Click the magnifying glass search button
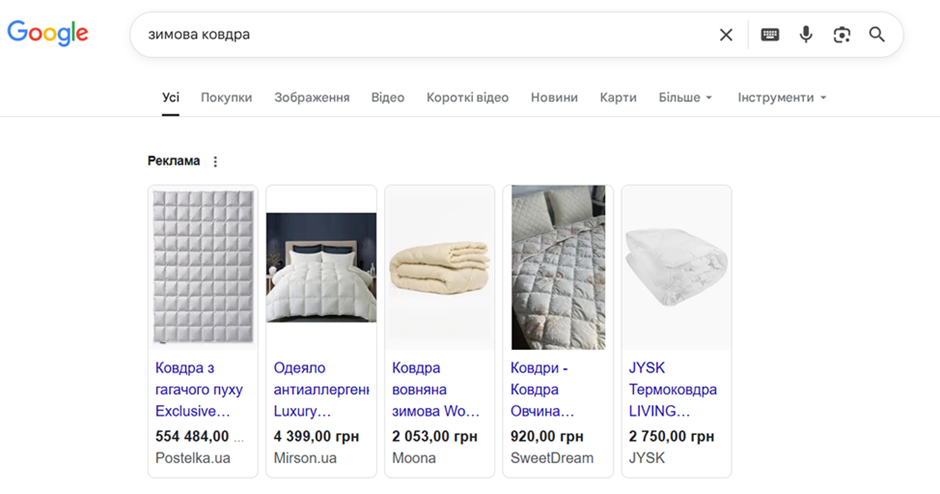940x494 pixels. point(877,35)
